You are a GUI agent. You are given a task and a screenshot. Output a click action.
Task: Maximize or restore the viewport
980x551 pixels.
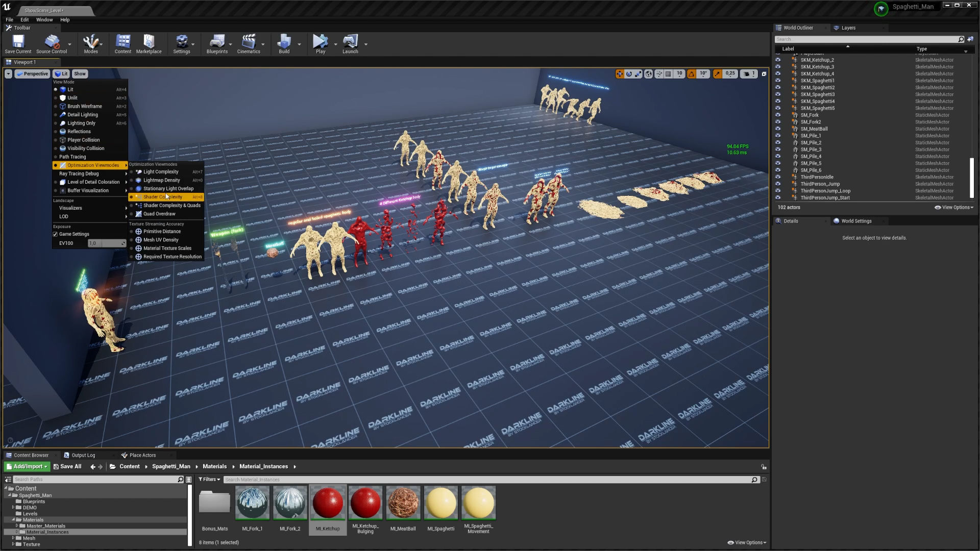[x=764, y=74]
